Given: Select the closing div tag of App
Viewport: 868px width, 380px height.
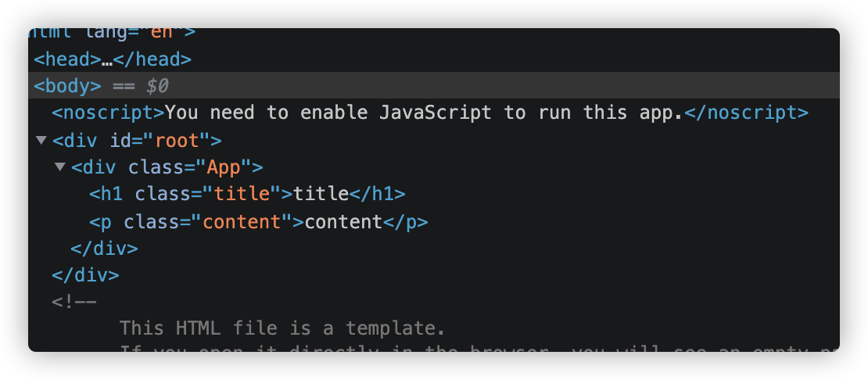Looking at the screenshot, I should [104, 249].
